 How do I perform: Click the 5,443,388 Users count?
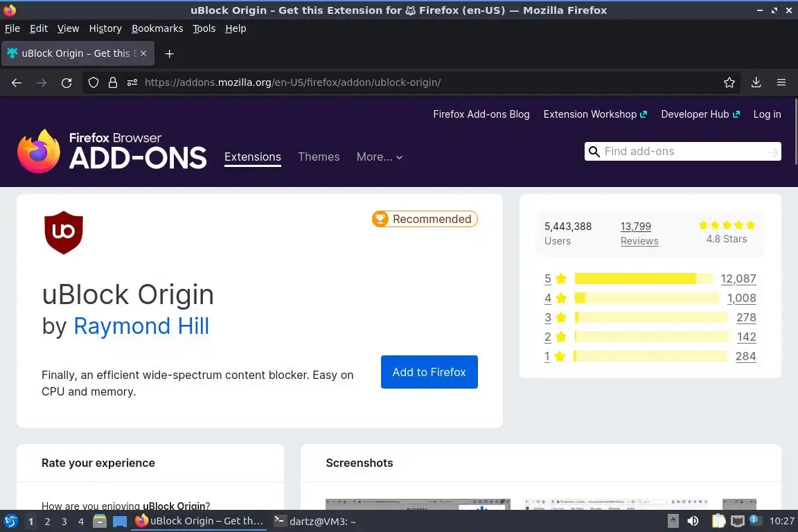click(x=568, y=233)
